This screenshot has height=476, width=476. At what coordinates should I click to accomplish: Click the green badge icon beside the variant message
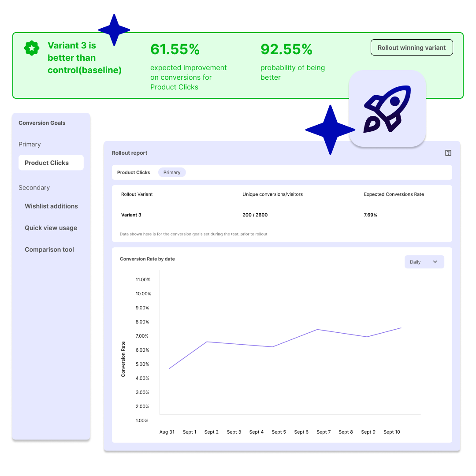(x=31, y=48)
